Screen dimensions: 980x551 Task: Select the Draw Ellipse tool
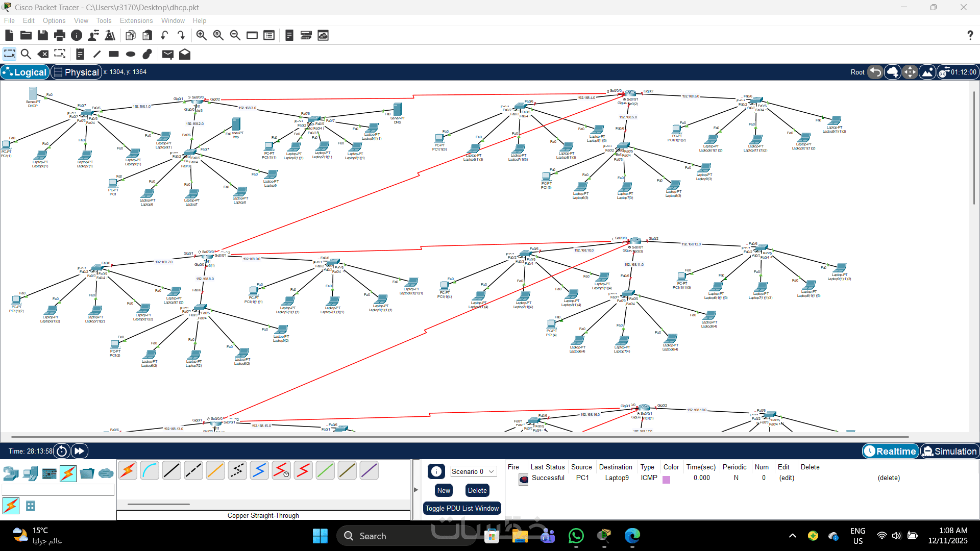131,54
